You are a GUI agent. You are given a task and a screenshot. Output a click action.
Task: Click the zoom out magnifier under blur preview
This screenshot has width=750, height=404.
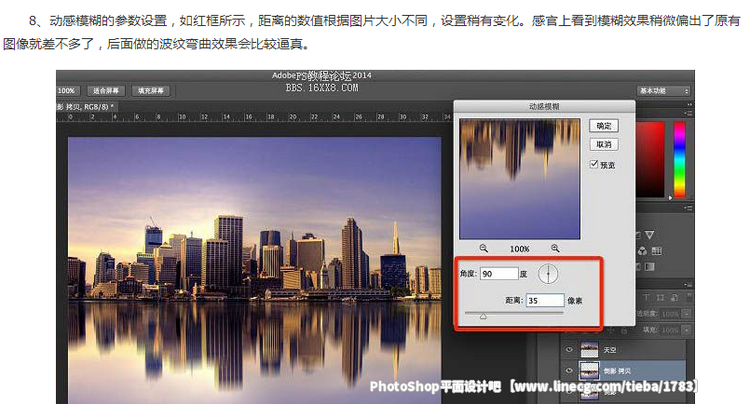484,248
